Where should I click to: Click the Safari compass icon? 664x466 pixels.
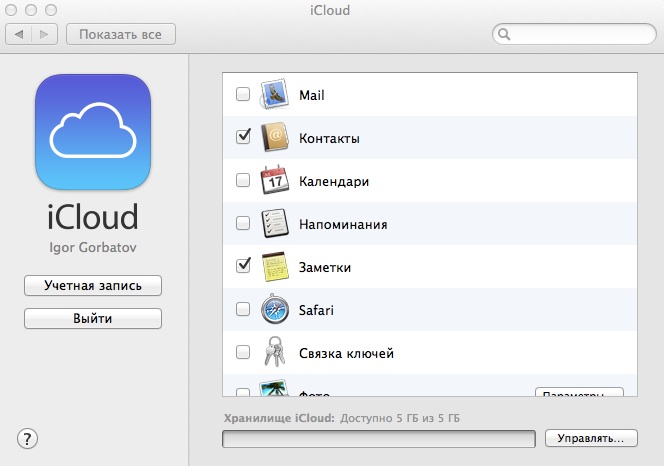coord(274,310)
